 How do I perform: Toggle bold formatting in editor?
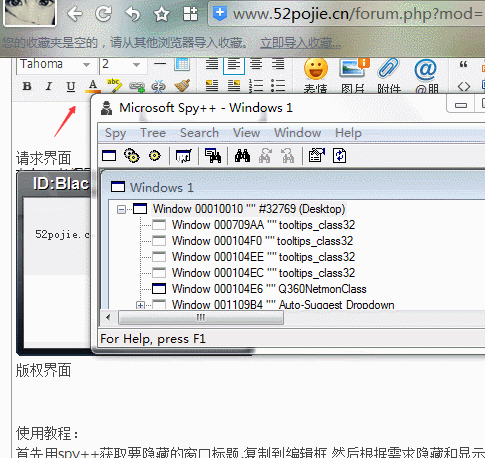pos(27,86)
